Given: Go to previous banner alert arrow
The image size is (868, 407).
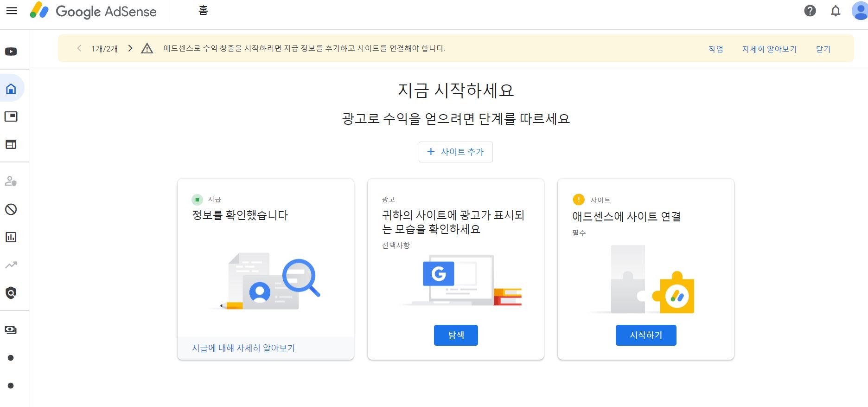Looking at the screenshot, I should [79, 48].
